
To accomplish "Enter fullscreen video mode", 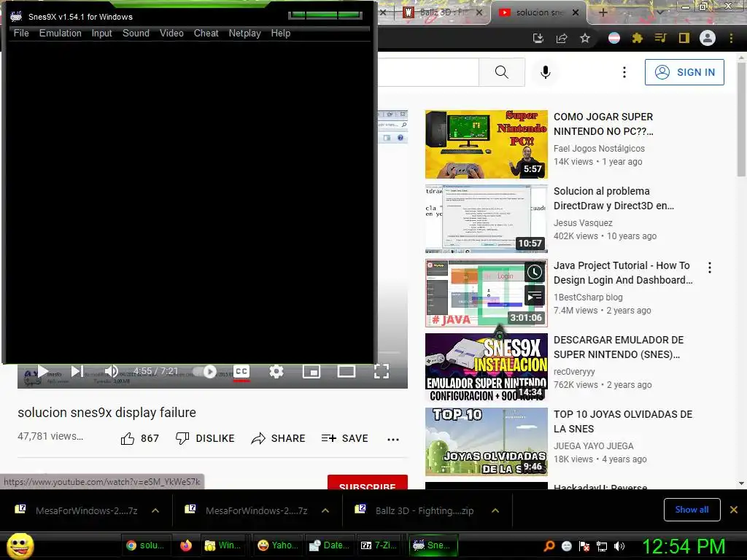I will (x=382, y=371).
